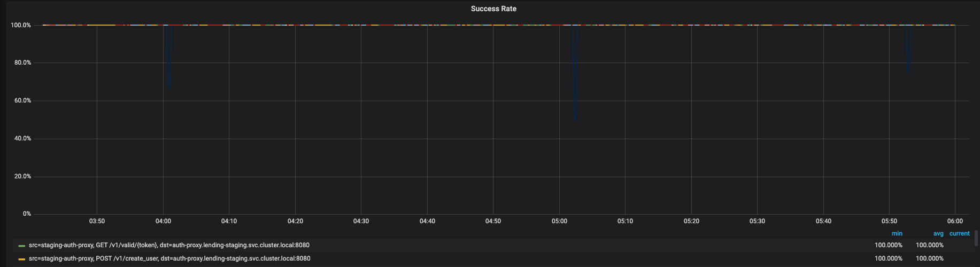The image size is (980, 267).
Task: Toggle yellow POST /v1/create_user series swatch
Action: (21, 259)
